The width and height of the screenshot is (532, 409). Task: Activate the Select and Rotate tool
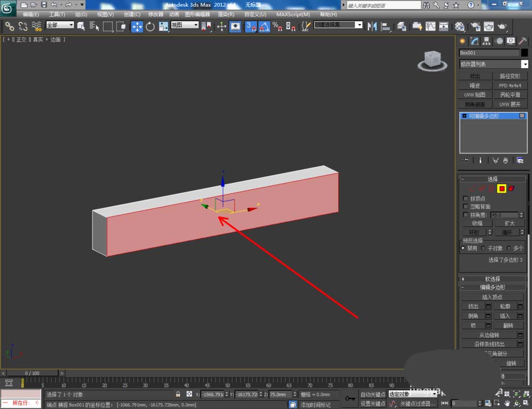[150, 26]
